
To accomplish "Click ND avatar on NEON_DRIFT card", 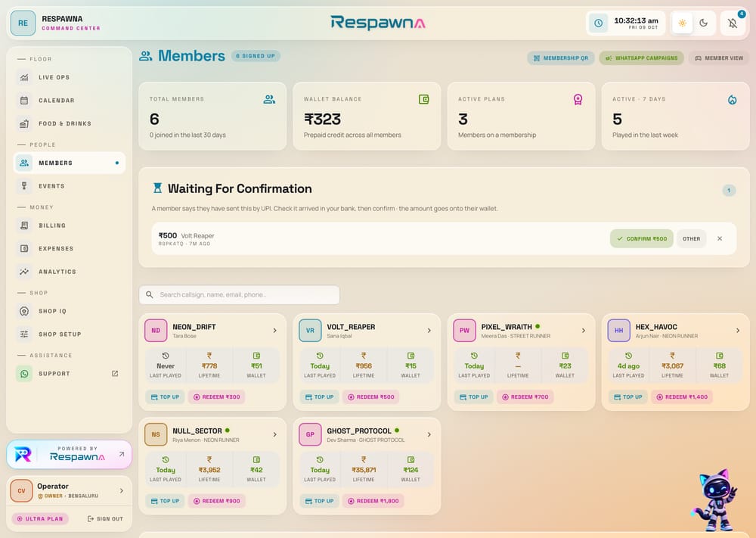I will (x=156, y=331).
